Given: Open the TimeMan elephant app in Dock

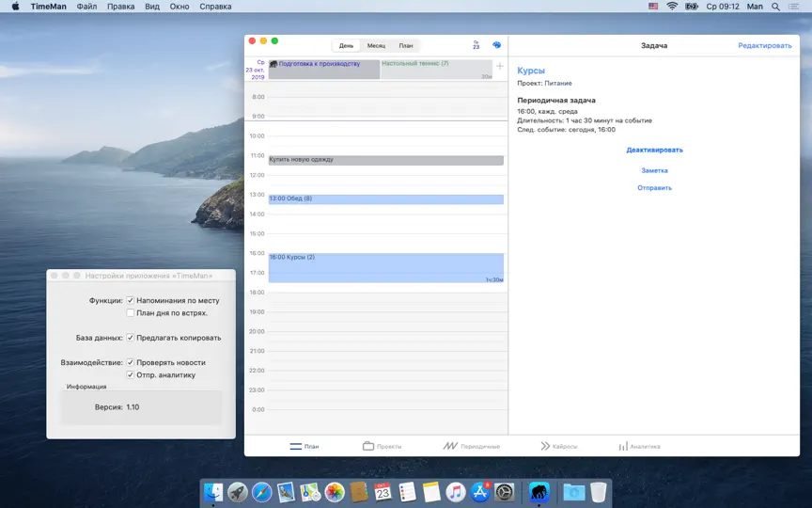Looking at the screenshot, I should click(539, 491).
